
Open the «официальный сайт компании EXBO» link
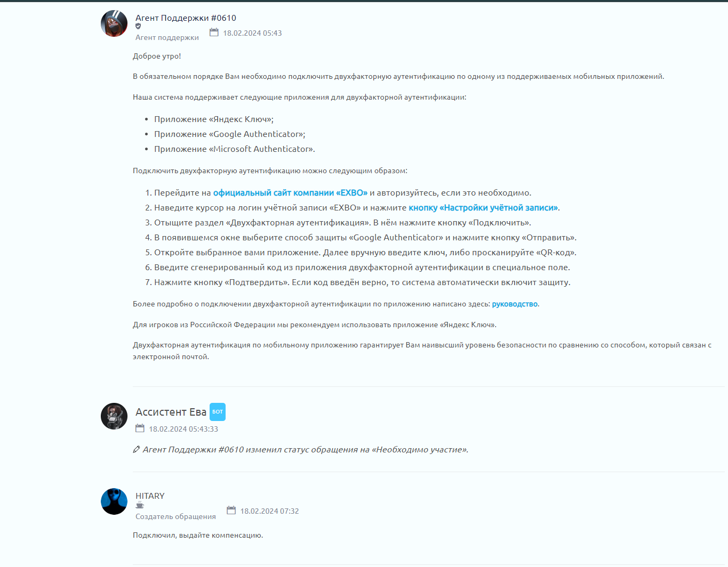tap(290, 193)
